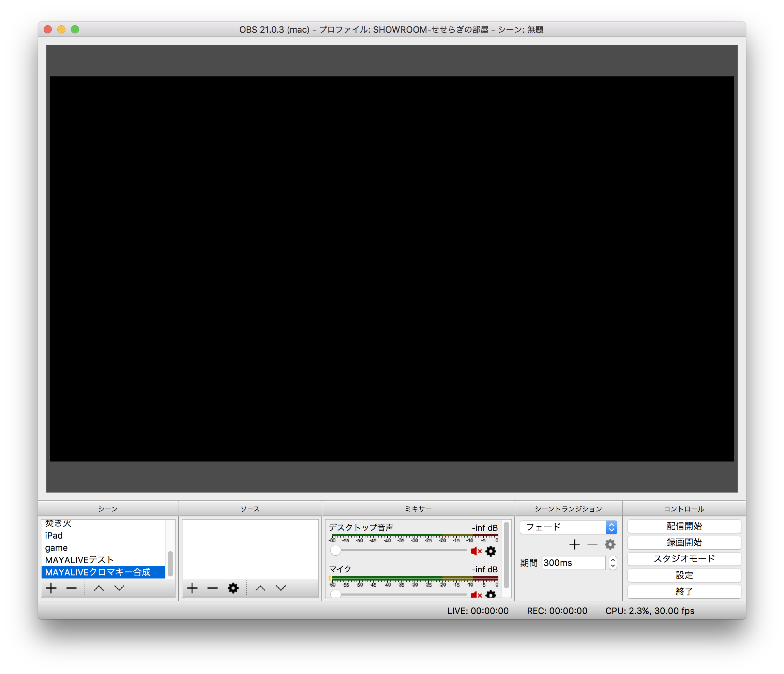Start streaming with 配信開始 button
The width and height of the screenshot is (784, 674).
(684, 526)
